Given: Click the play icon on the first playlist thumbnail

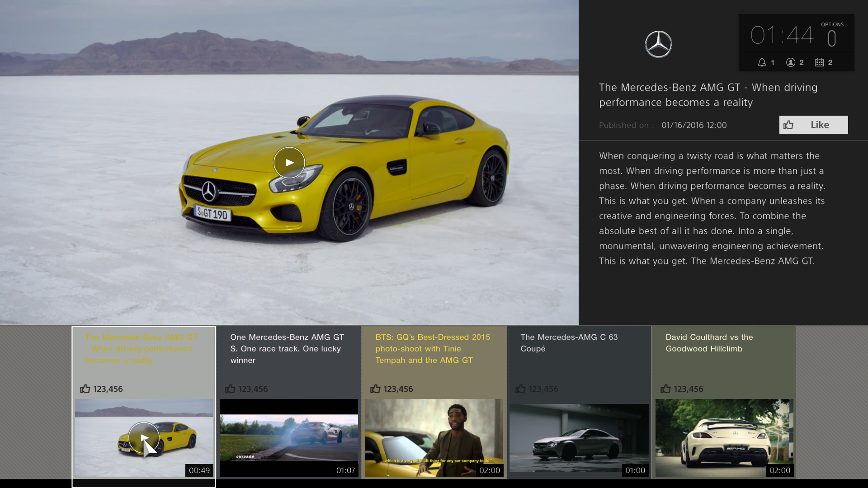Looking at the screenshot, I should 144,437.
